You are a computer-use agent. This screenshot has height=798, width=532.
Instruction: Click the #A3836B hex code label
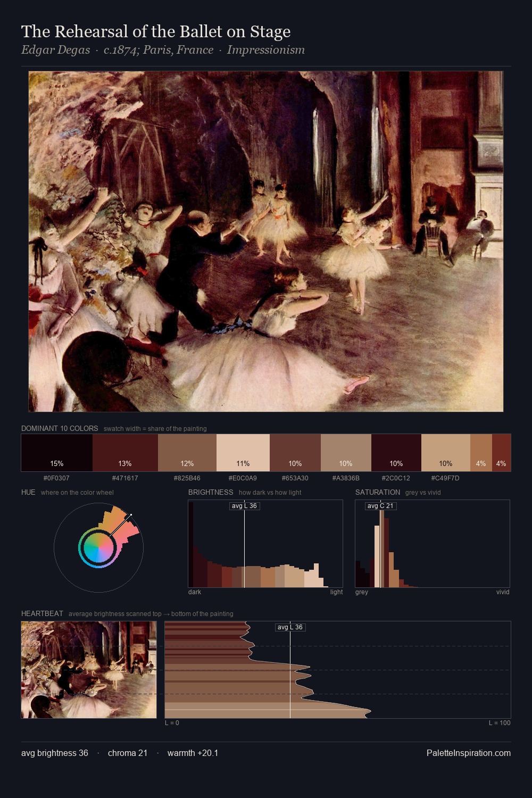346,478
